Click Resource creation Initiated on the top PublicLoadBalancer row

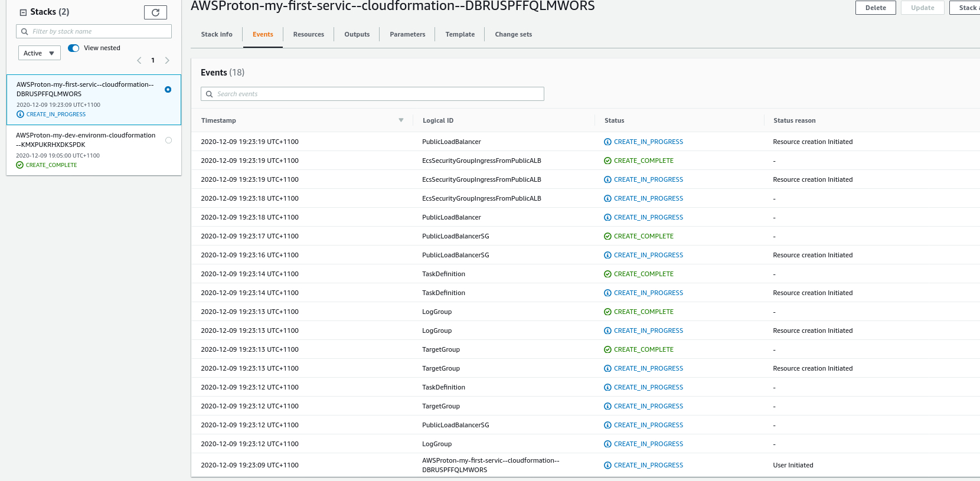tap(813, 142)
